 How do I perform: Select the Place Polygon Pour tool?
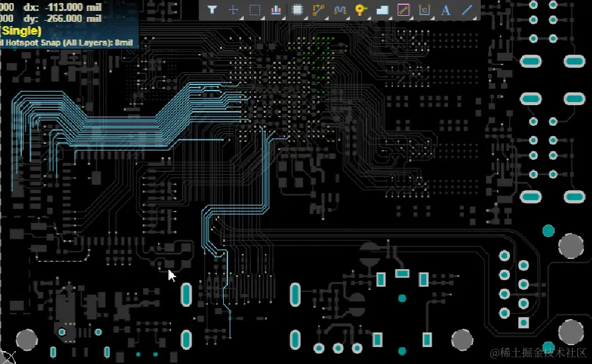[x=382, y=10]
